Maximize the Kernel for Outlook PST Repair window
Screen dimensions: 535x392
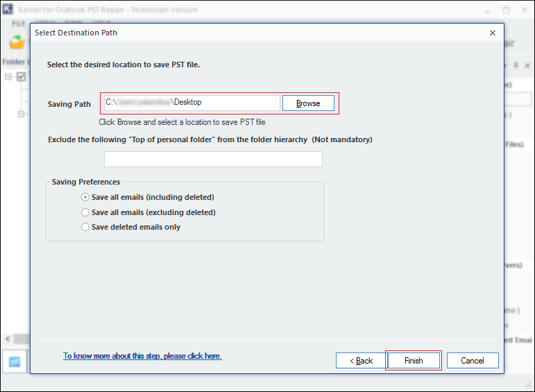tap(507, 10)
